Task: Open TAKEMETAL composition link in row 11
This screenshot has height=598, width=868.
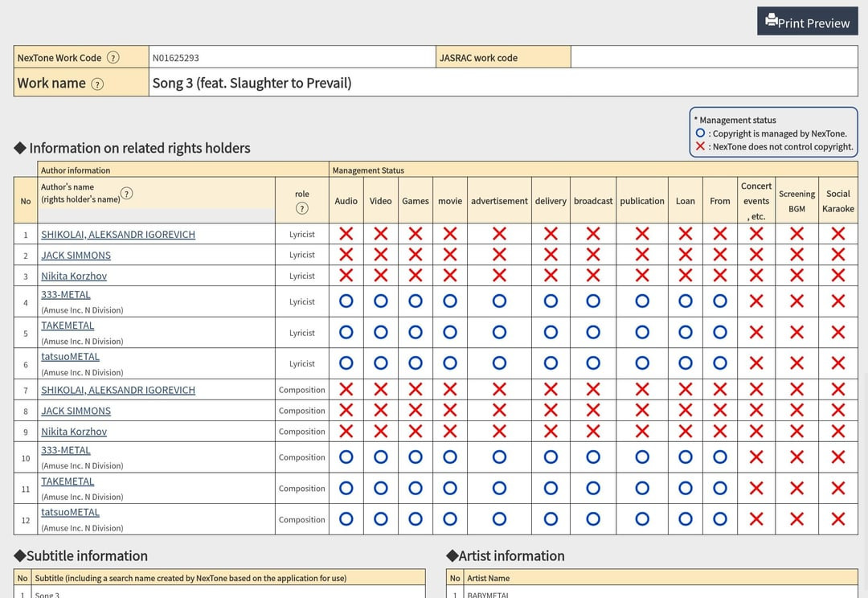Action: (x=68, y=481)
